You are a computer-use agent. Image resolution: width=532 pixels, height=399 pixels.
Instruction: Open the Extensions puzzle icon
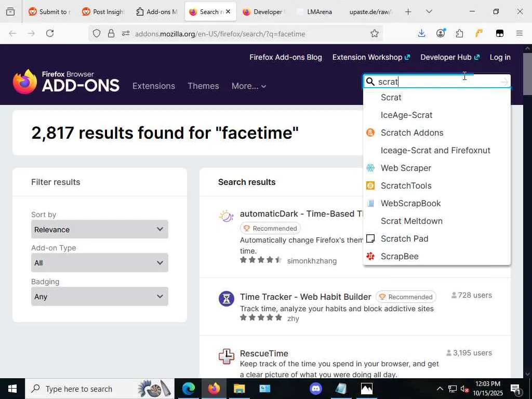pos(459,33)
